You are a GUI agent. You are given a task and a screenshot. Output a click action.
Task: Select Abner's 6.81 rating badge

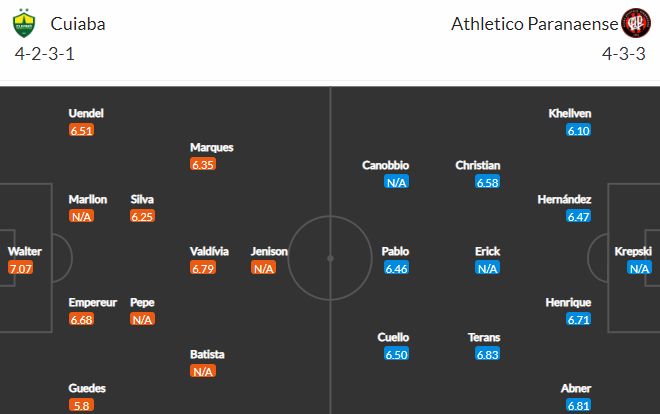point(578,405)
